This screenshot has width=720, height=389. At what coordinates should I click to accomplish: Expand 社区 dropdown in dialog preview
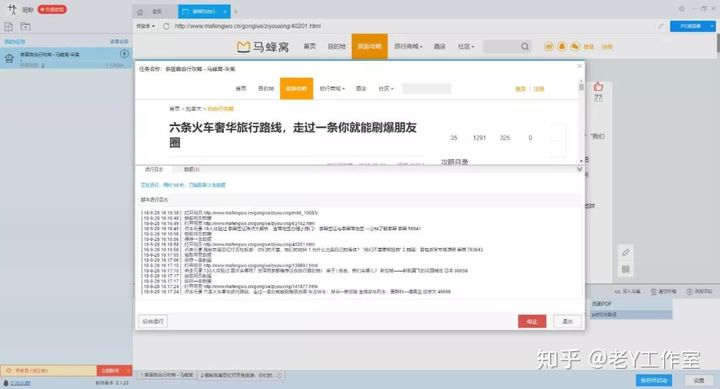tap(386, 88)
